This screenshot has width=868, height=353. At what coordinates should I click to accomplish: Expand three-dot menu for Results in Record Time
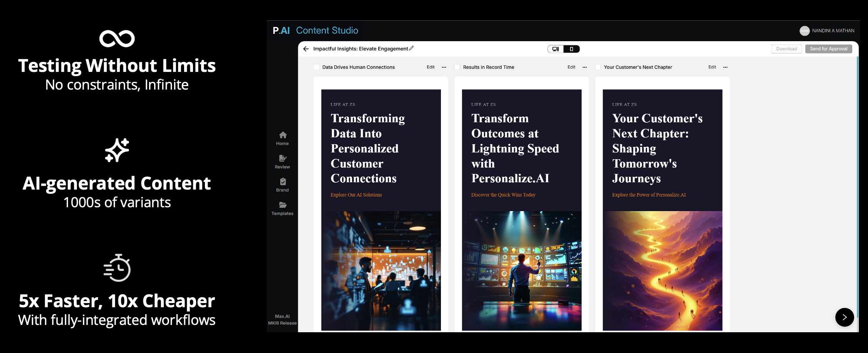(585, 67)
